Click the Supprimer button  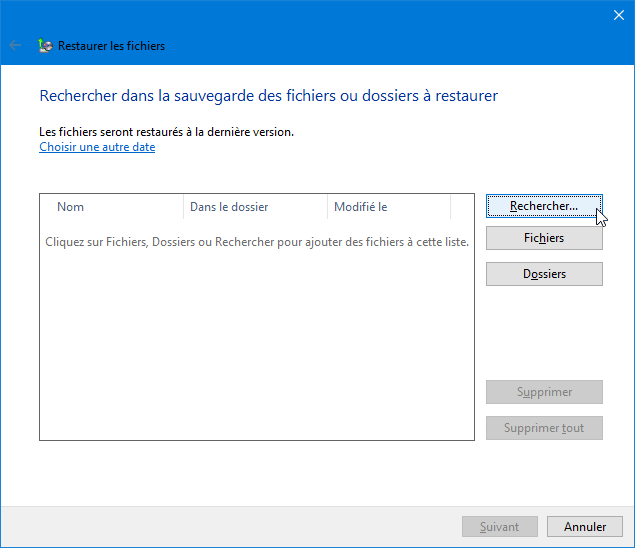point(544,392)
